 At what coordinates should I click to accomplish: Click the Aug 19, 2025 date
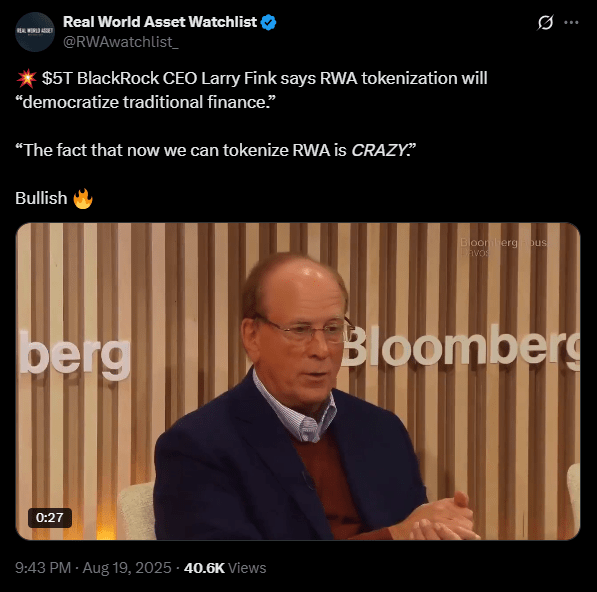pyautogui.click(x=127, y=568)
